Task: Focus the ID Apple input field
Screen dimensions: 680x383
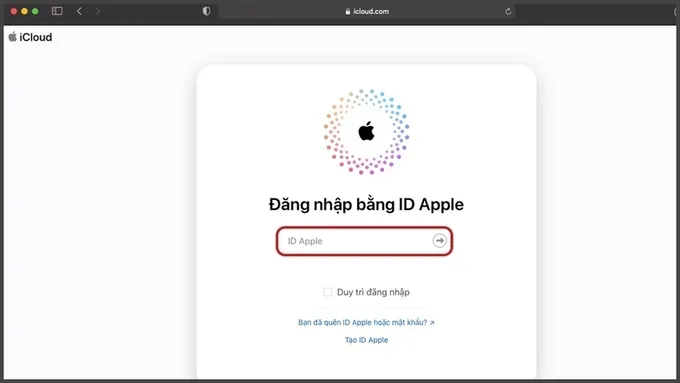Action: click(x=364, y=241)
